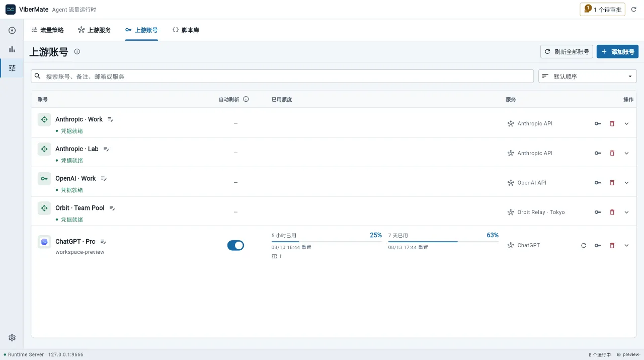Image resolution: width=644 pixels, height=360 pixels.
Task: Click the ViberMate logo icon
Action: [11, 10]
